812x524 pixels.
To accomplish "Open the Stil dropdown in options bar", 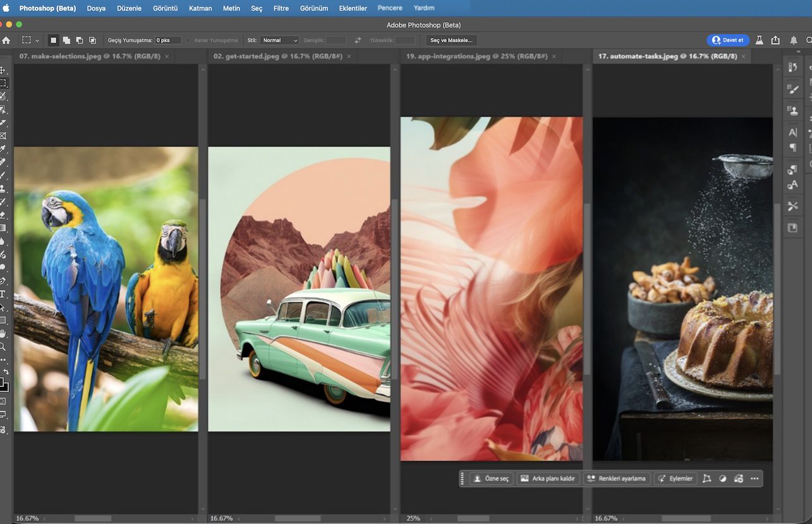I will 280,40.
